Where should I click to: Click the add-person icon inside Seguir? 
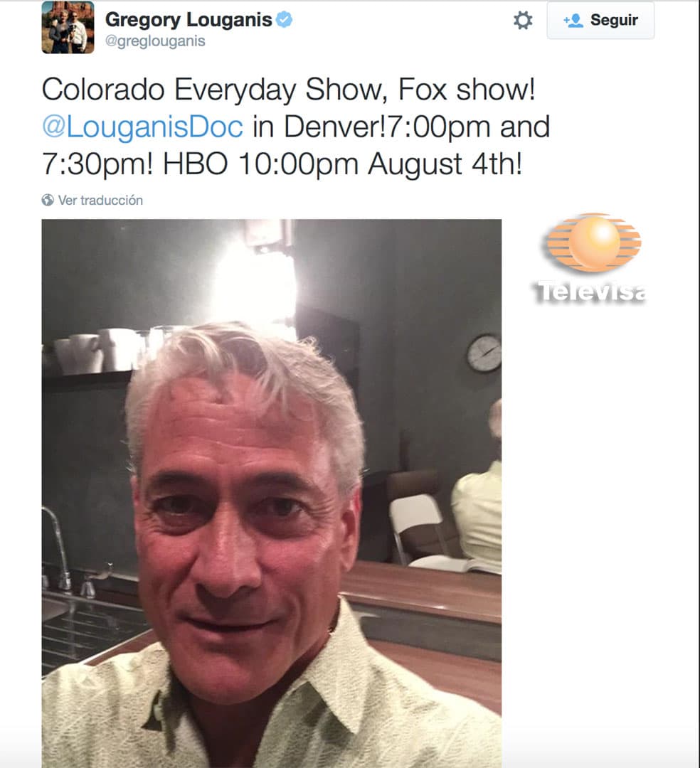pyautogui.click(x=573, y=20)
